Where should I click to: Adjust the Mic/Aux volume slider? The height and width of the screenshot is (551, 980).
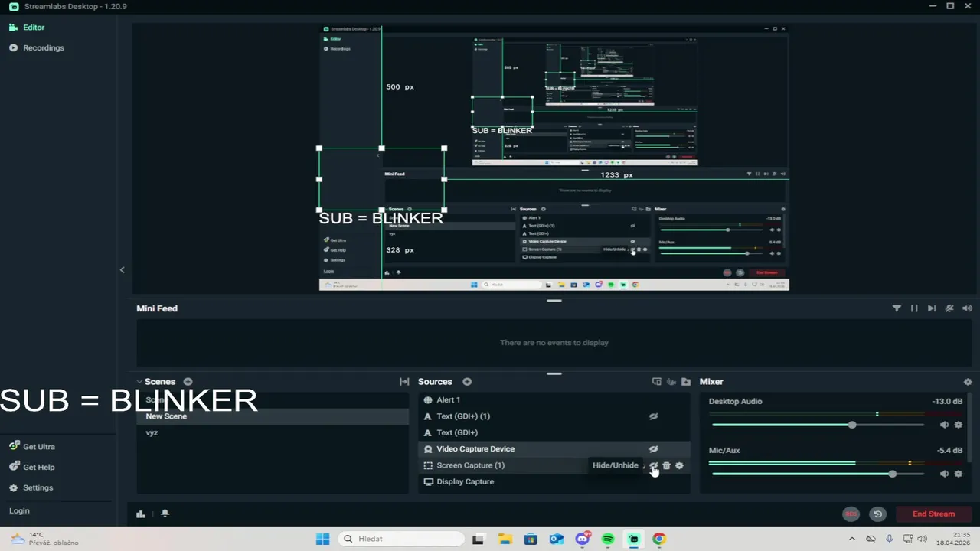coord(892,474)
